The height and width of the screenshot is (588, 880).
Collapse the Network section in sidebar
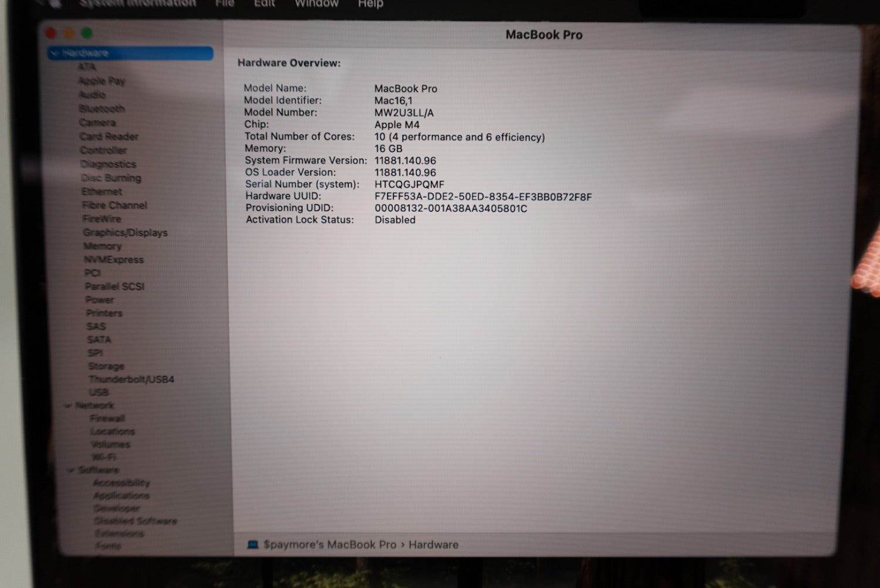click(69, 405)
